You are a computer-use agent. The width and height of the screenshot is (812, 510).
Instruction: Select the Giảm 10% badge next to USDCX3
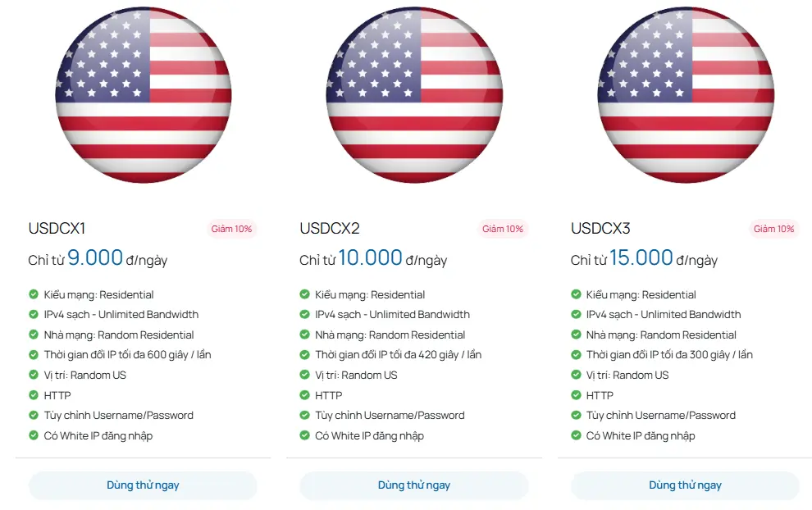click(x=774, y=229)
